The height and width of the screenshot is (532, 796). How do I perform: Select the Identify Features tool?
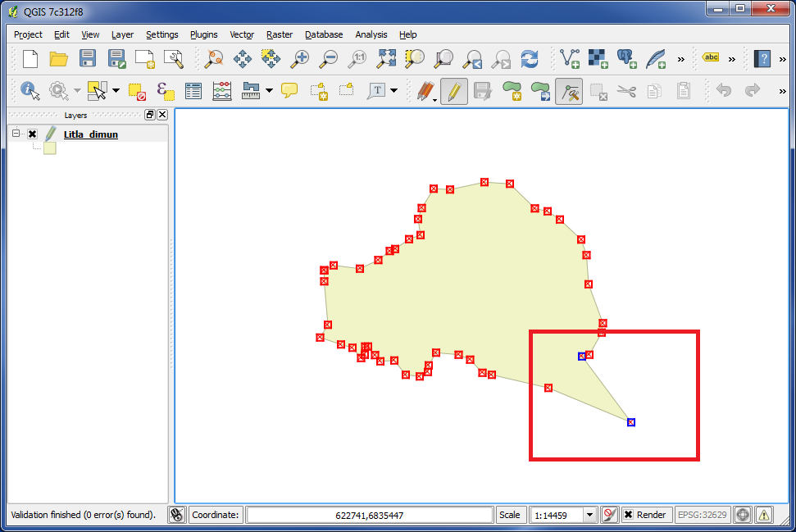(30, 91)
